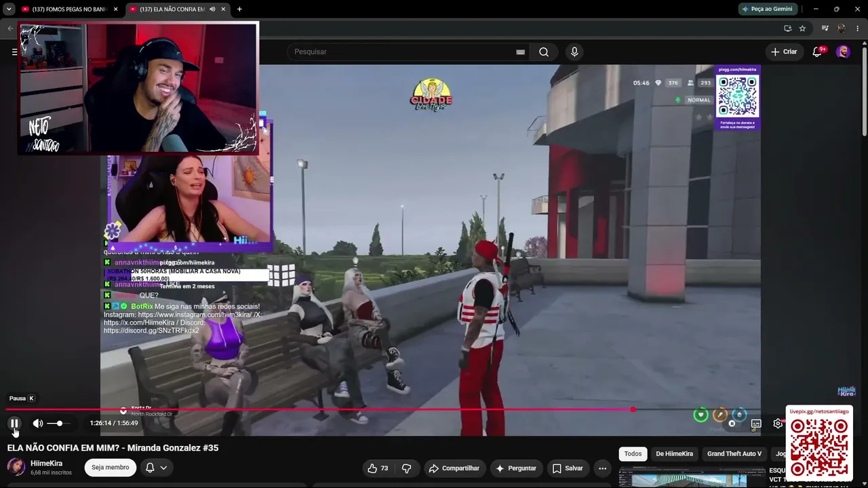Viewport: 868px width, 488px height.
Task: Open account avatar menu
Action: pos(843,52)
